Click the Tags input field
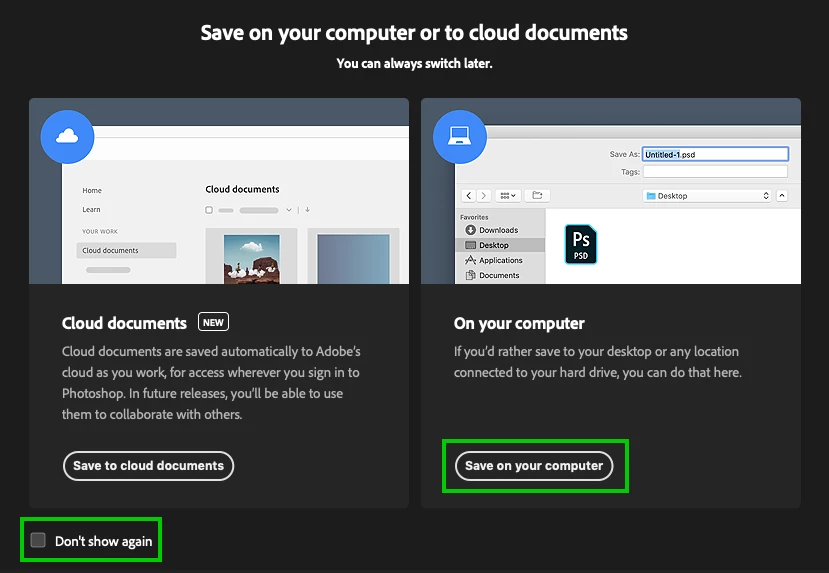This screenshot has width=829, height=573. (715, 172)
